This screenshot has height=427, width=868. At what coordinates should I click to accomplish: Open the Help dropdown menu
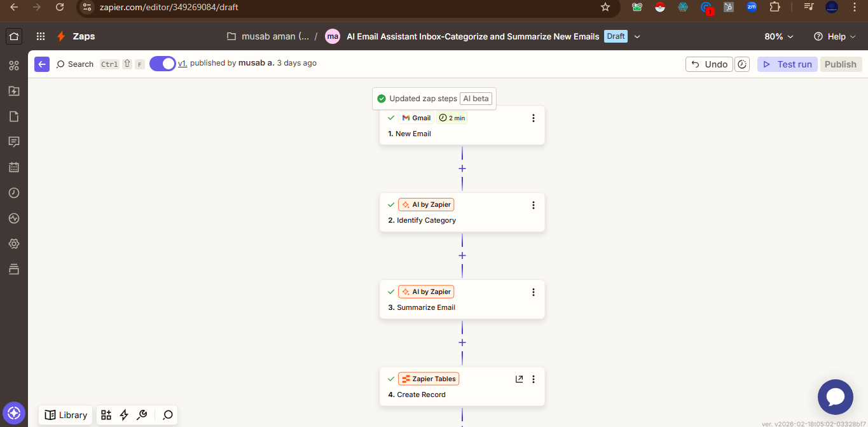pyautogui.click(x=830, y=37)
